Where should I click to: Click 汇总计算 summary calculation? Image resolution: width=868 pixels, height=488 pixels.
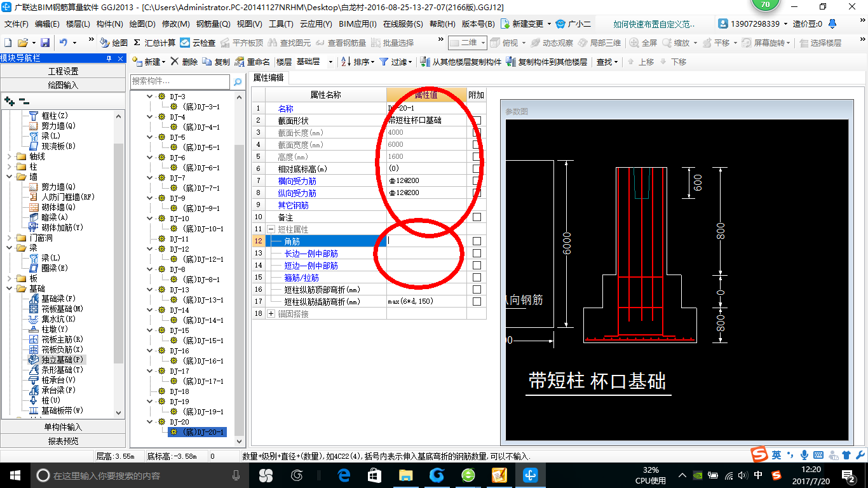pyautogui.click(x=154, y=43)
